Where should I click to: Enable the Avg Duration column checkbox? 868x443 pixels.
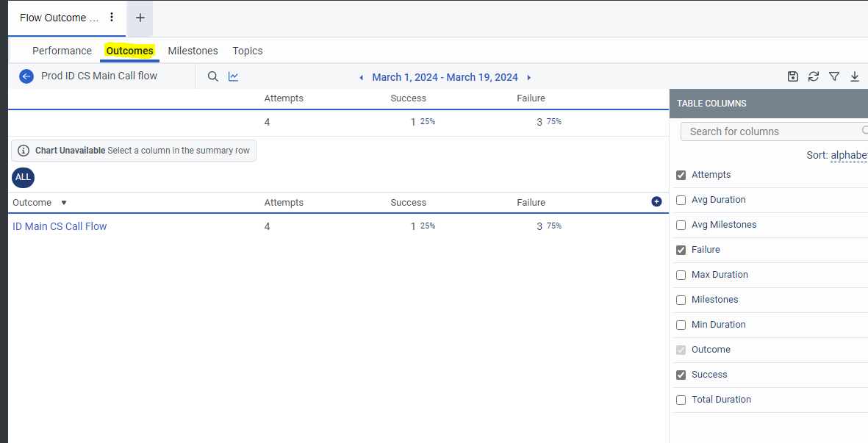(681, 200)
